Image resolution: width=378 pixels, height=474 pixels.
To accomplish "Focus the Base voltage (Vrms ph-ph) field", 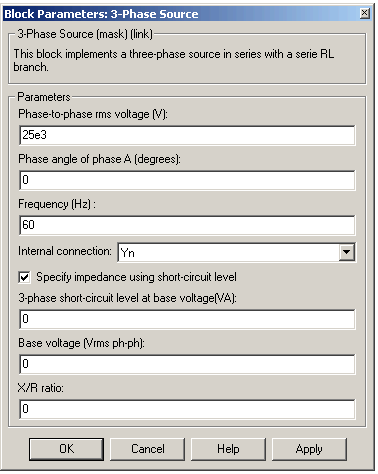I will (187, 364).
